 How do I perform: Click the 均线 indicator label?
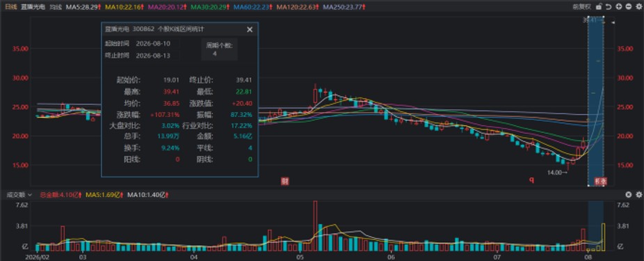pos(56,7)
